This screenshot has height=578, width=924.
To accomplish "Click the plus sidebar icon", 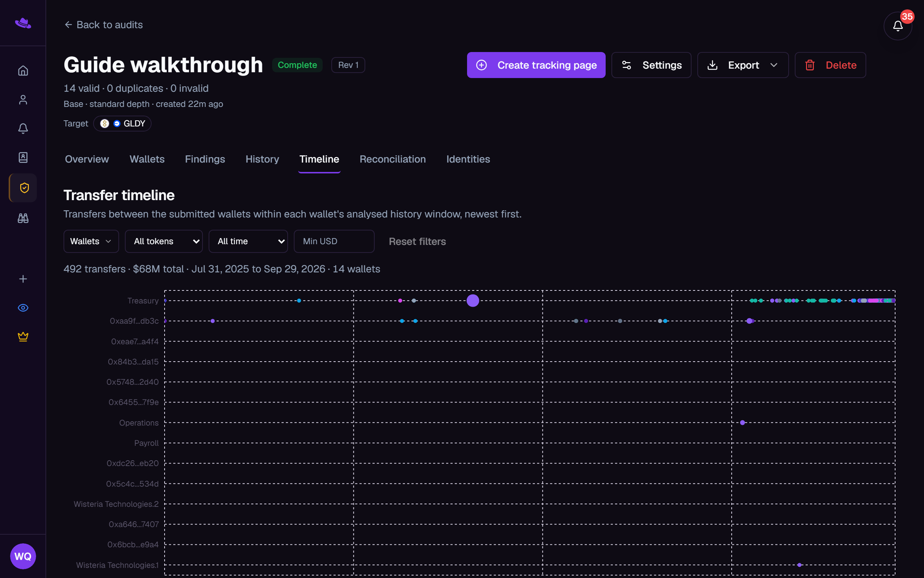I will 23,279.
